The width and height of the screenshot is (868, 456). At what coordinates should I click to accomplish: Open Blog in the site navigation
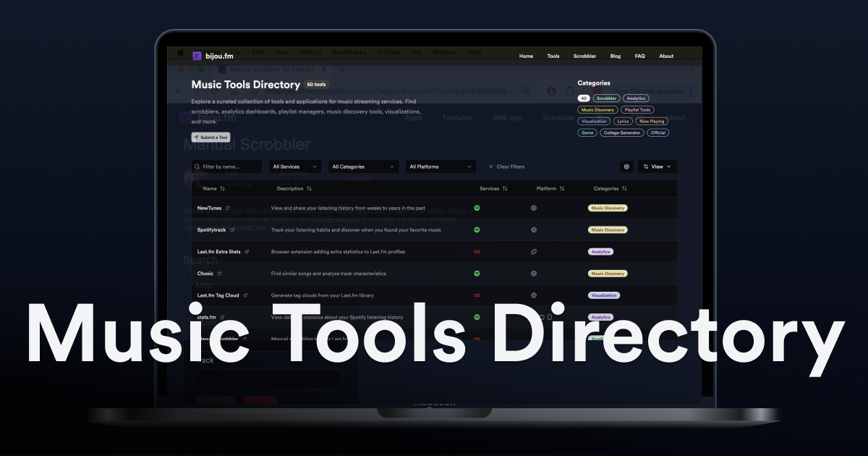[616, 56]
